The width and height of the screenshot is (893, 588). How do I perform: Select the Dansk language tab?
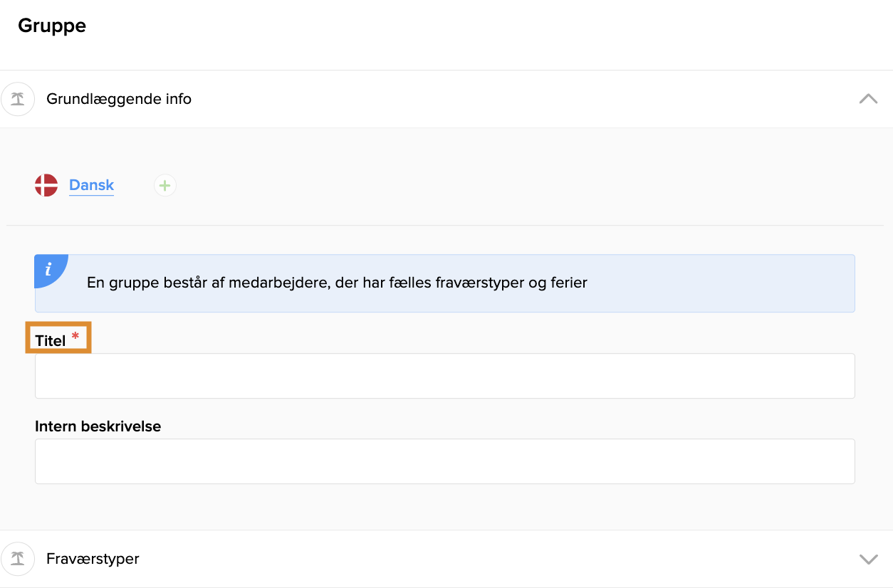click(x=91, y=185)
